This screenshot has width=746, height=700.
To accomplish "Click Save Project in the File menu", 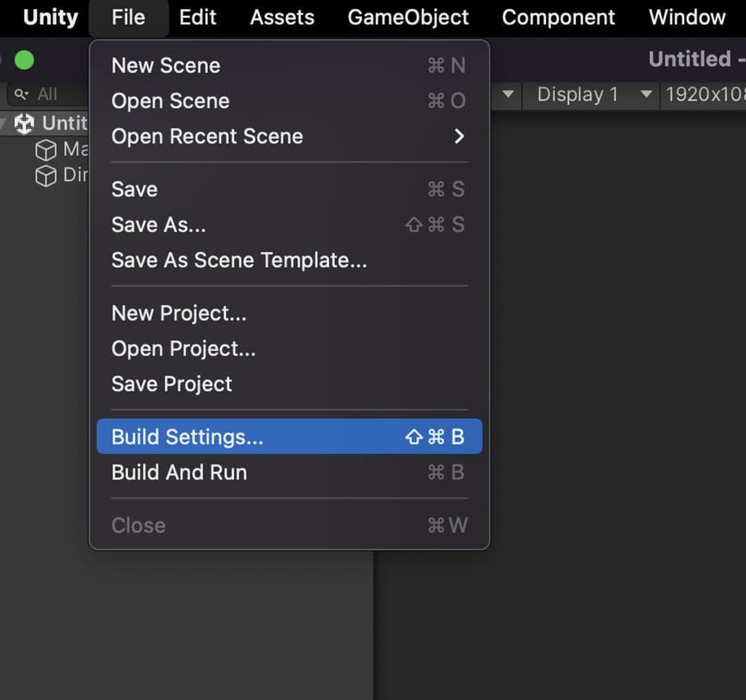I will 171,384.
